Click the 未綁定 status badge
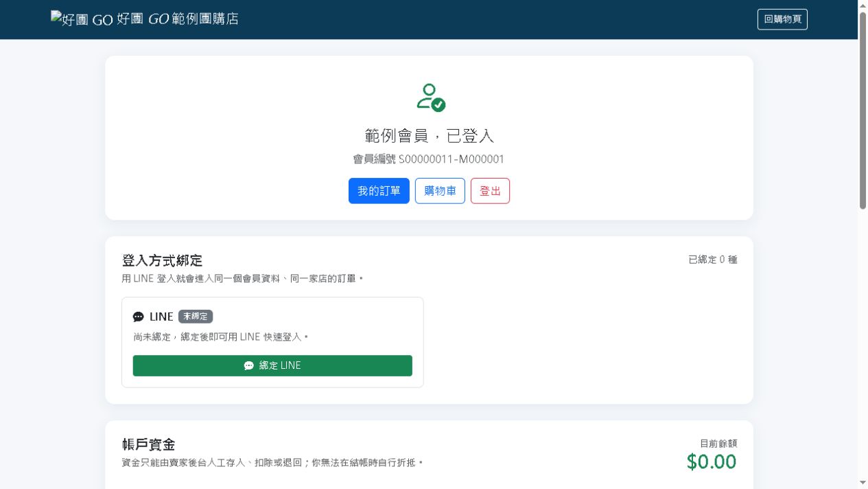868x489 pixels. point(196,317)
